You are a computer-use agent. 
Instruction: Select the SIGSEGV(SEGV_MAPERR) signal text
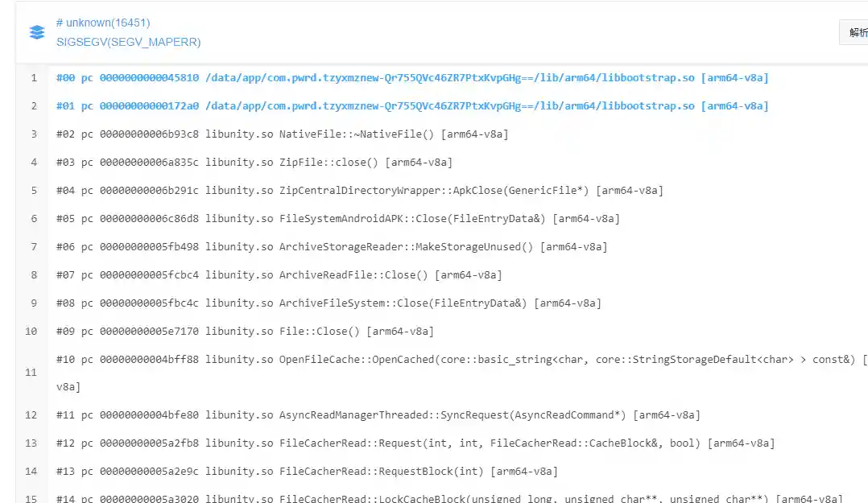(129, 42)
